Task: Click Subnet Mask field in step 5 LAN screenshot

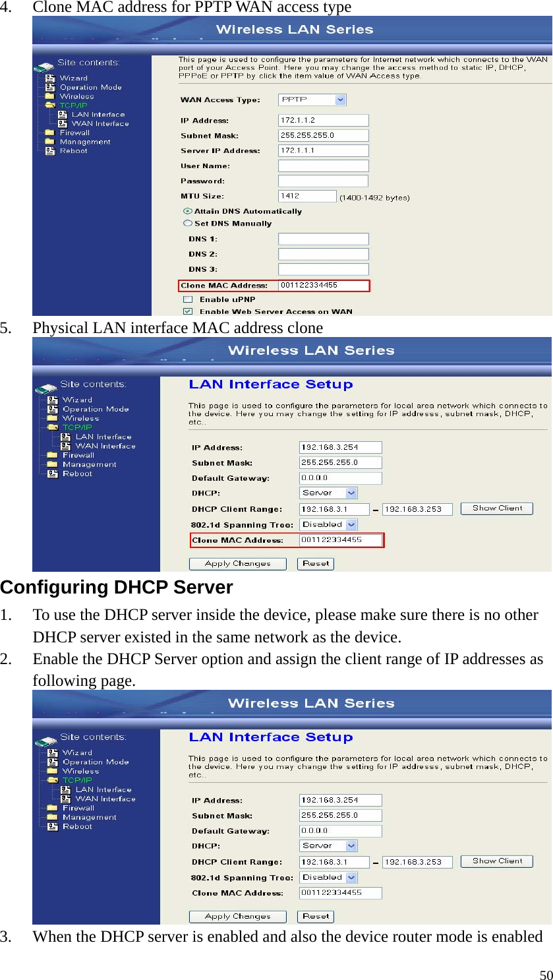Action: pos(341,463)
